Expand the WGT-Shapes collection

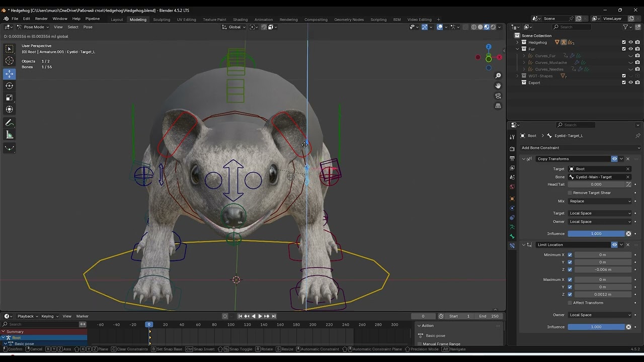(517, 76)
